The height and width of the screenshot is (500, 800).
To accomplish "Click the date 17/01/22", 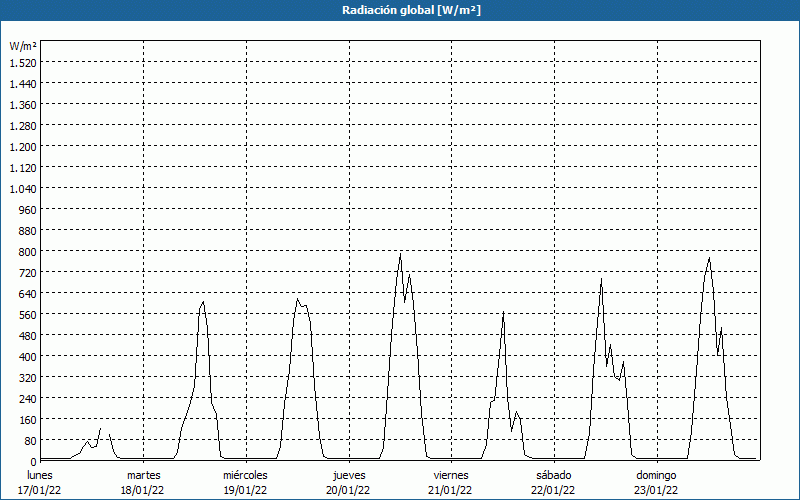I will coord(40,490).
